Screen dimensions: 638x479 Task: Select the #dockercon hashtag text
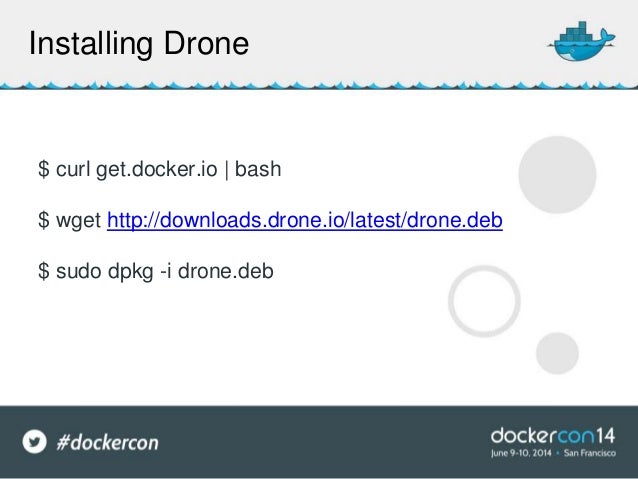[x=107, y=442]
